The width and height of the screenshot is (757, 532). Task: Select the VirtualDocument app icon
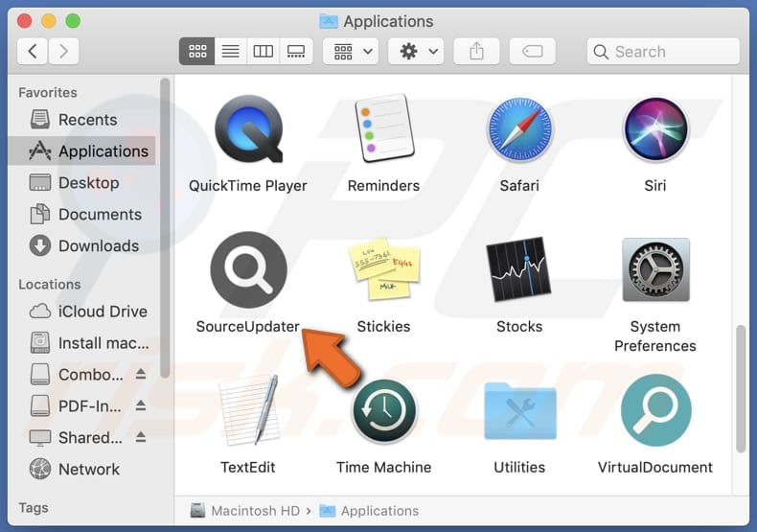[655, 410]
